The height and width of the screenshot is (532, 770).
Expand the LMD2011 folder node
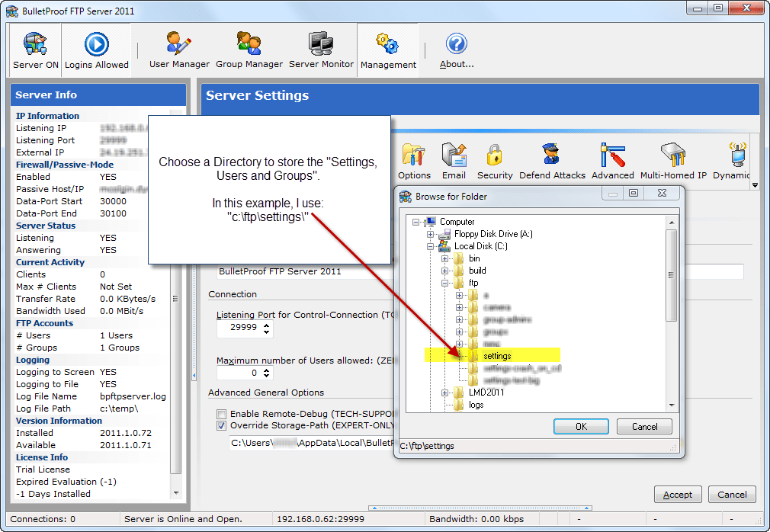[444, 393]
